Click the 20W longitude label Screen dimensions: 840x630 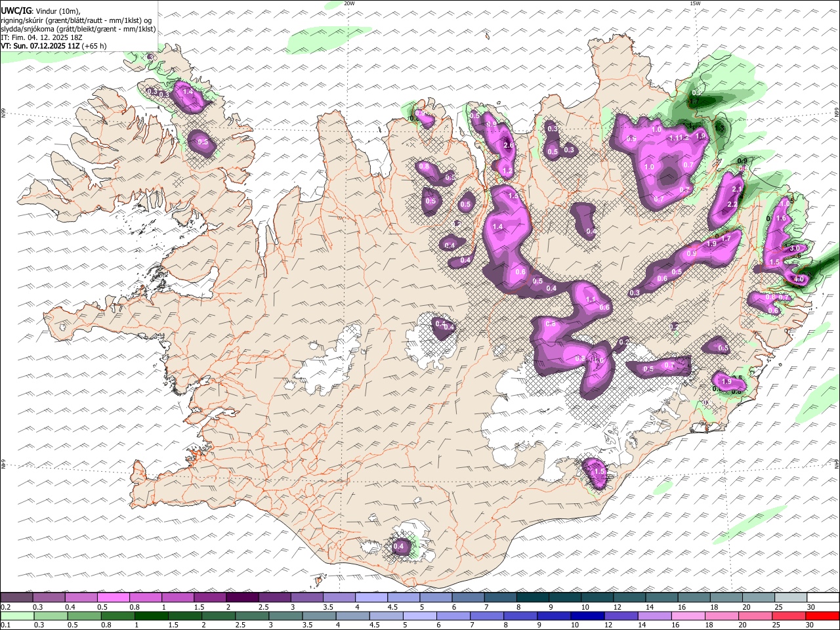(349, 3)
